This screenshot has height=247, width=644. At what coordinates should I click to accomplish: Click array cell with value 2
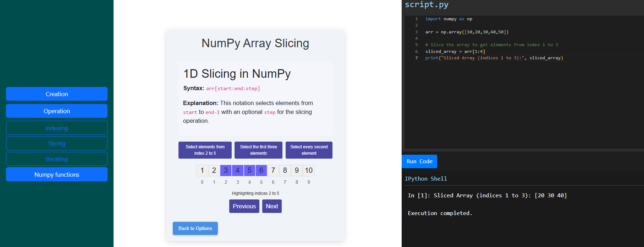[214, 170]
